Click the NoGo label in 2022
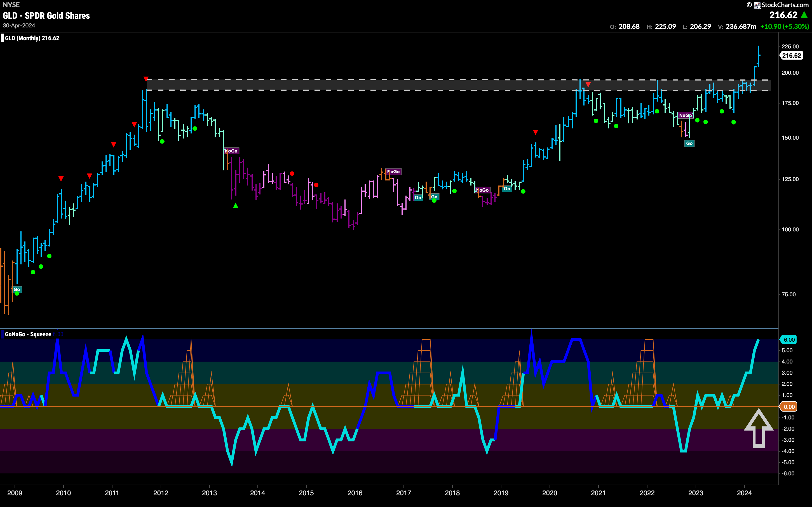812x507 pixels. coord(685,115)
